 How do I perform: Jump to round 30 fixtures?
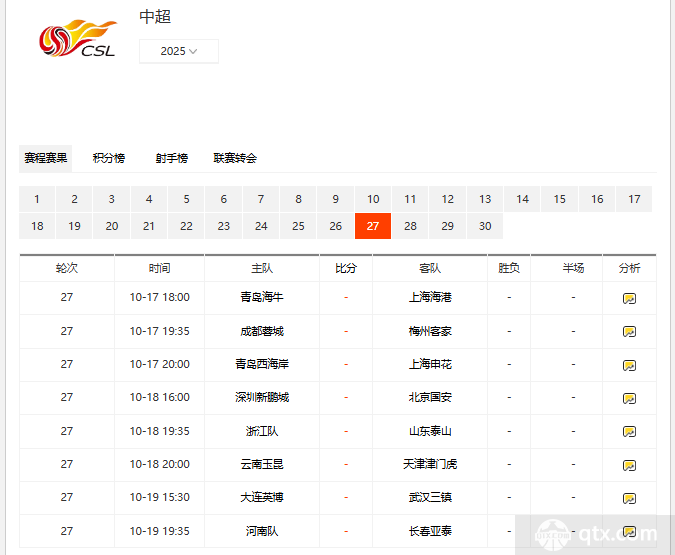pos(485,226)
